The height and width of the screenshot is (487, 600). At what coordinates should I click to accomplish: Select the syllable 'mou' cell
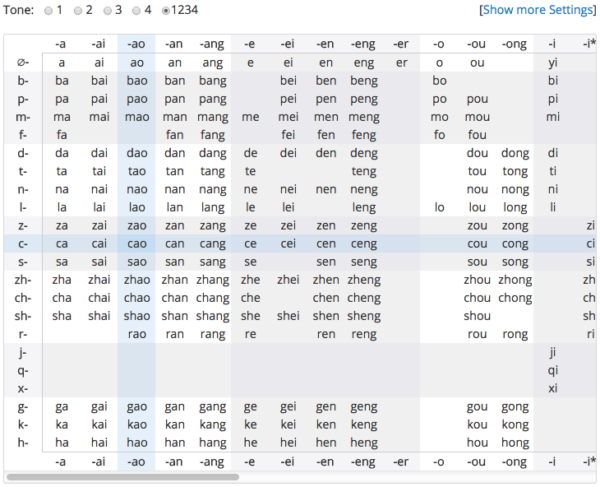(x=477, y=116)
